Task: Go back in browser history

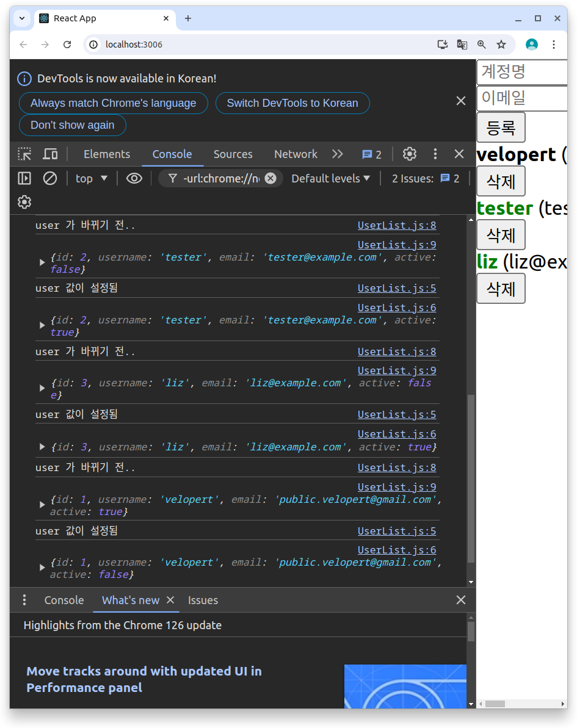Action: click(x=24, y=45)
